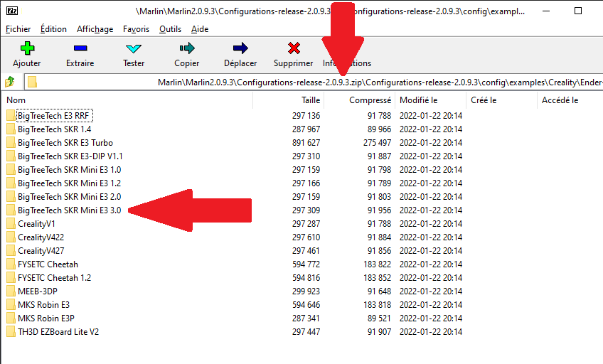Click folder icon of SKR Mini E3 1.2
This screenshot has height=364, width=603.
click(11, 183)
